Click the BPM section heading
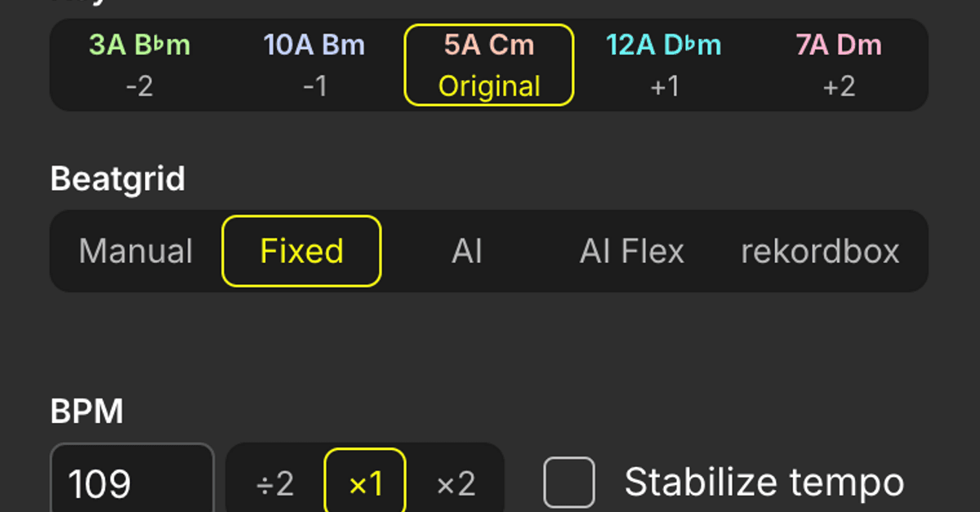This screenshot has width=980, height=512. point(87,412)
